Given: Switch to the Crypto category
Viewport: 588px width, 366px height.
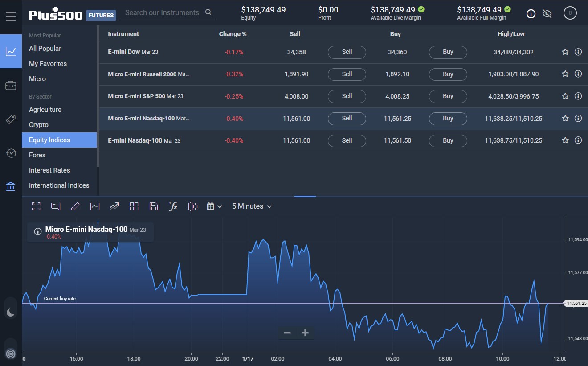Looking at the screenshot, I should pyautogui.click(x=38, y=124).
